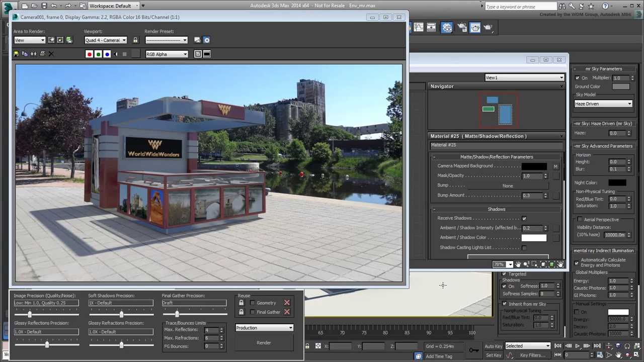Toggle the mr Sky On checkbox
644x362 pixels.
click(578, 78)
